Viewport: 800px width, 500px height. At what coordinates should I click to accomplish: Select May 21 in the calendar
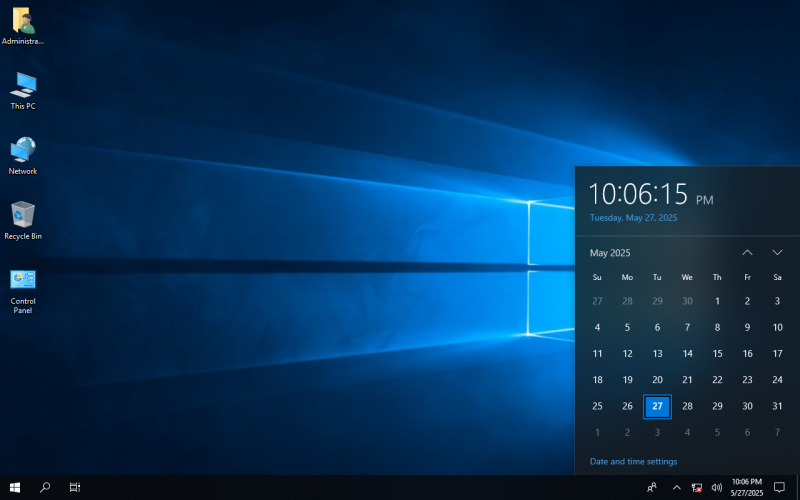coord(687,380)
